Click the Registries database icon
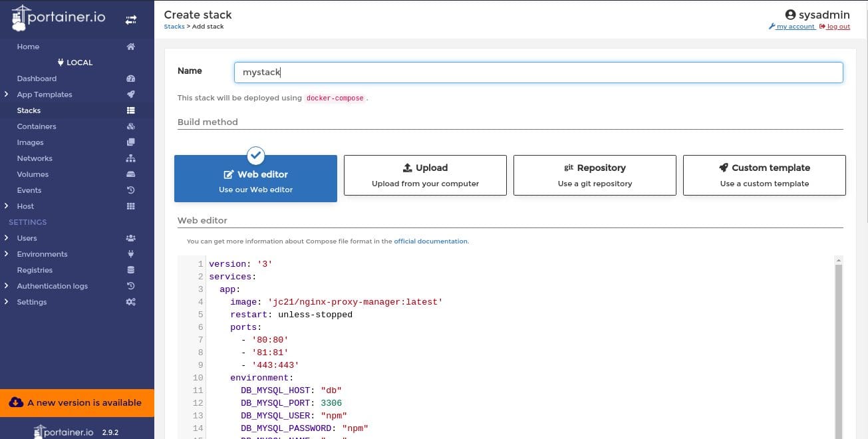The width and height of the screenshot is (868, 439). coord(131,270)
